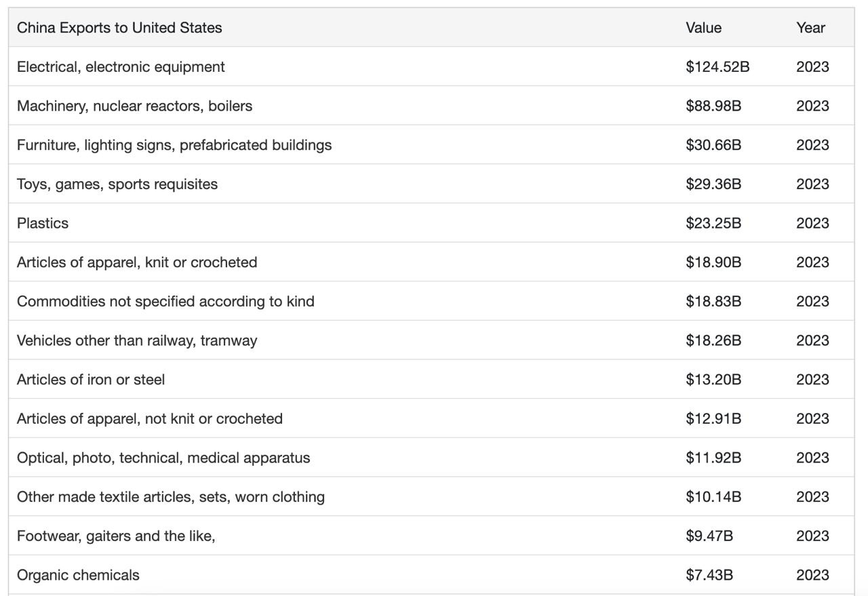Click the $10.14B value cell

point(713,497)
